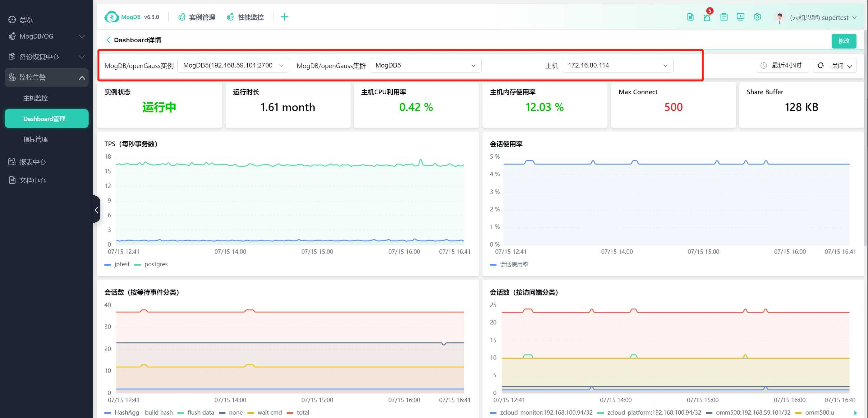Open the task list clipboard icon
The height and width of the screenshot is (418, 868).
[x=724, y=17]
